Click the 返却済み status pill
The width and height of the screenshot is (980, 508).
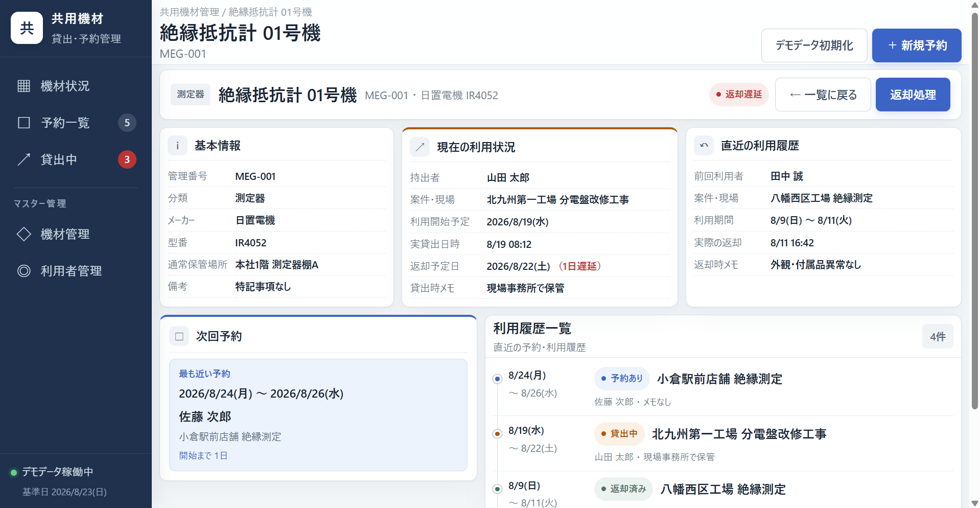(x=623, y=489)
